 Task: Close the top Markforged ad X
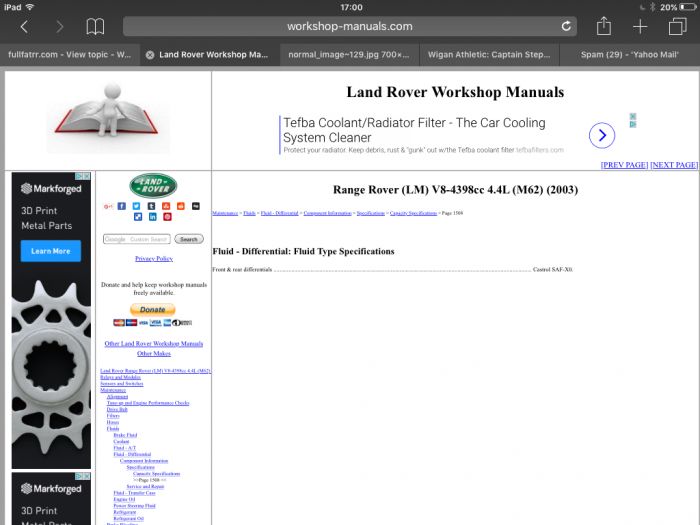pyautogui.click(x=87, y=176)
